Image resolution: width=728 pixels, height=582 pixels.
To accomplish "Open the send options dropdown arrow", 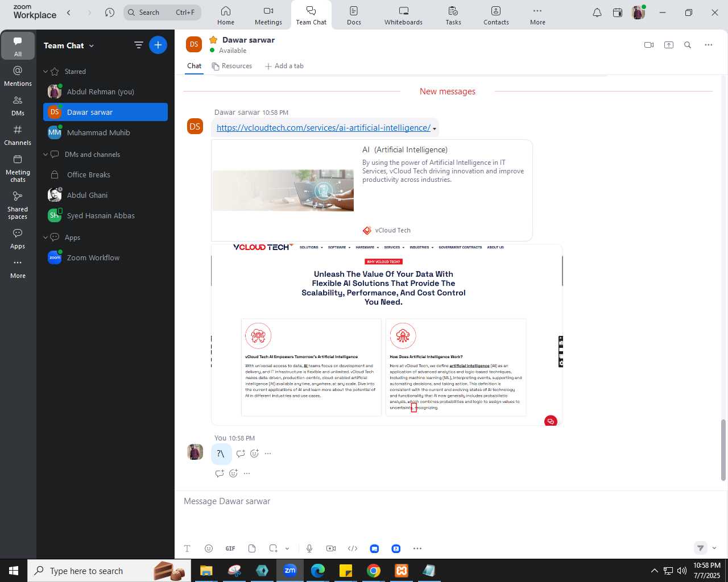I will pyautogui.click(x=714, y=548).
